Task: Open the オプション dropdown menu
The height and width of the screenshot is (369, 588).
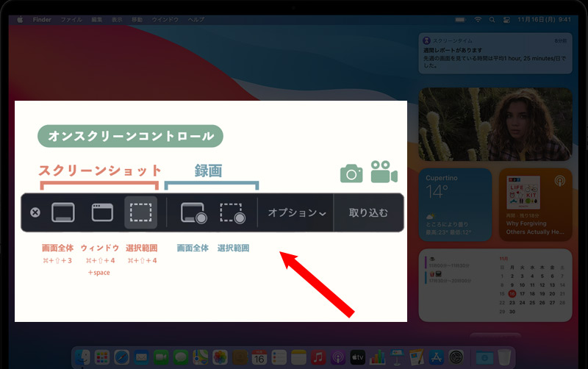Action: 297,212
